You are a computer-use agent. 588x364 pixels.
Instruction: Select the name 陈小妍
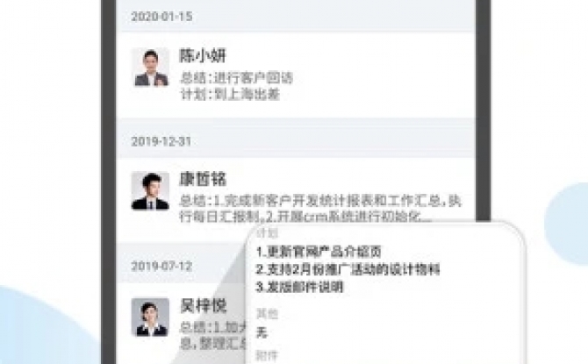click(203, 56)
